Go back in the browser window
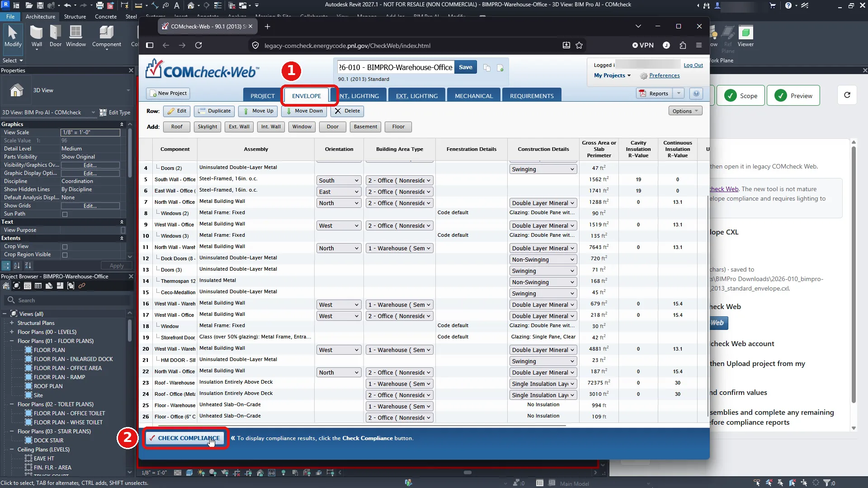 click(166, 45)
